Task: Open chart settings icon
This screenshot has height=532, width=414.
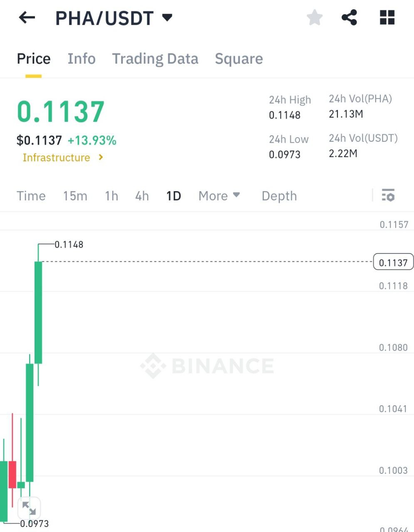Action: click(x=388, y=195)
